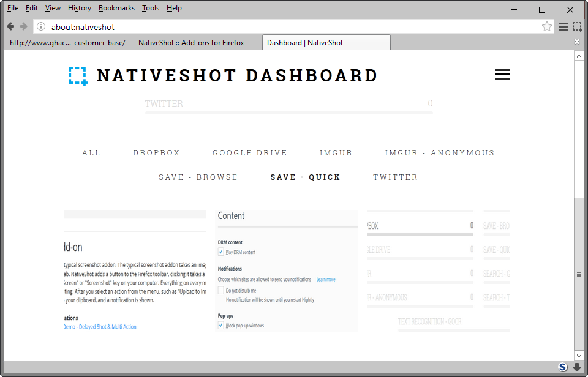
Task: Filter gallery by DROPBOX
Action: click(156, 153)
